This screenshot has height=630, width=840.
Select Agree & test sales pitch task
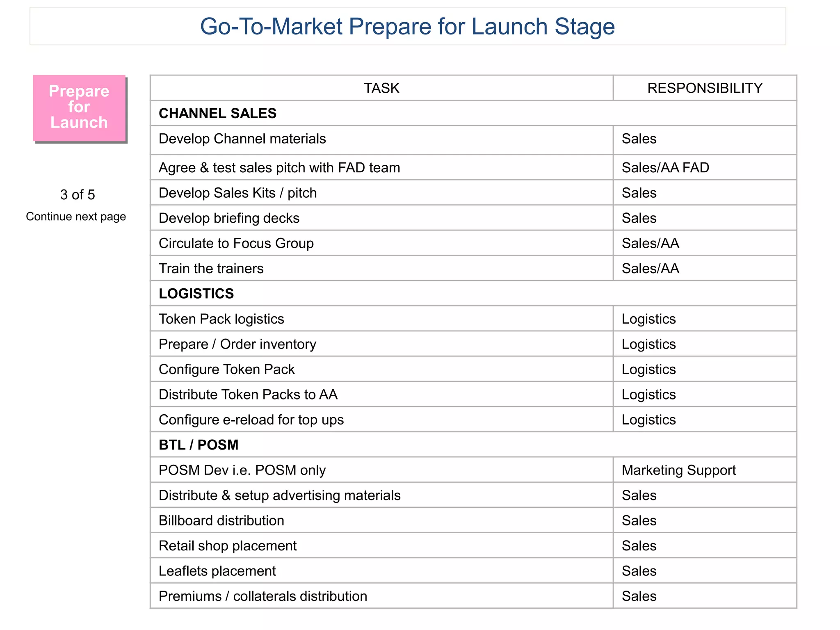pos(279,167)
